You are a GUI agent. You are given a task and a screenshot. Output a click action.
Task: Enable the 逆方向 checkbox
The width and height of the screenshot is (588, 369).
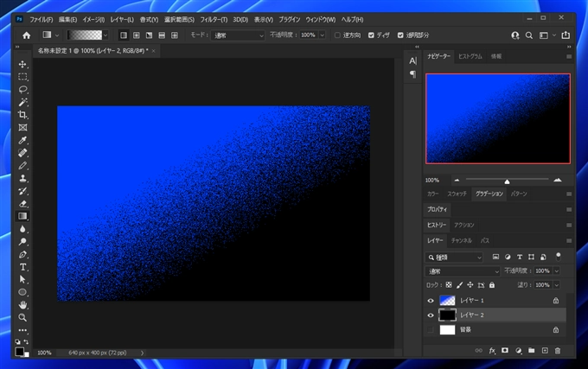coord(337,35)
